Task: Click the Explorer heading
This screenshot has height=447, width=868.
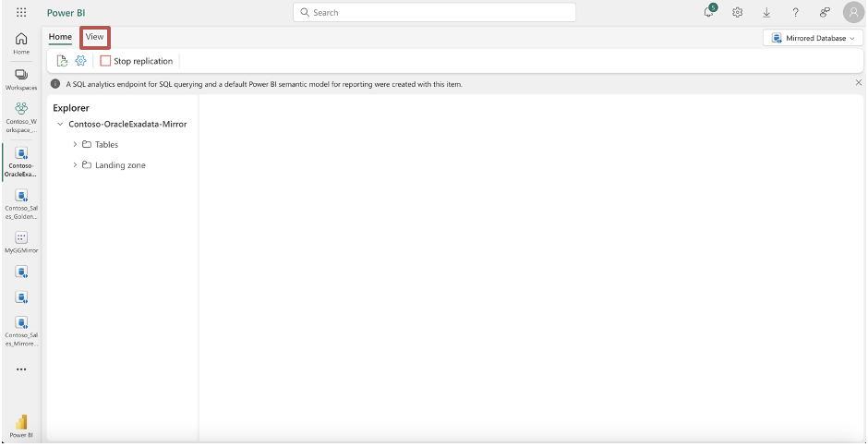Action: tap(71, 108)
